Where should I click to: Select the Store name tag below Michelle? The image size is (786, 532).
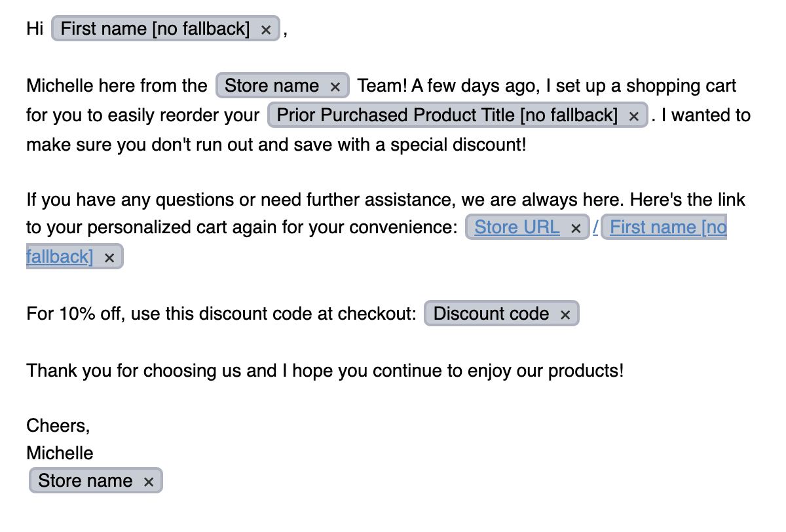85,481
